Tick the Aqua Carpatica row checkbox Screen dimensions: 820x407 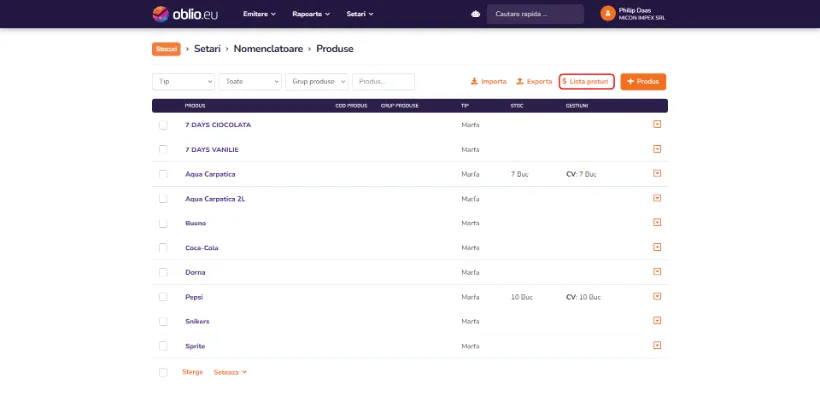[163, 174]
